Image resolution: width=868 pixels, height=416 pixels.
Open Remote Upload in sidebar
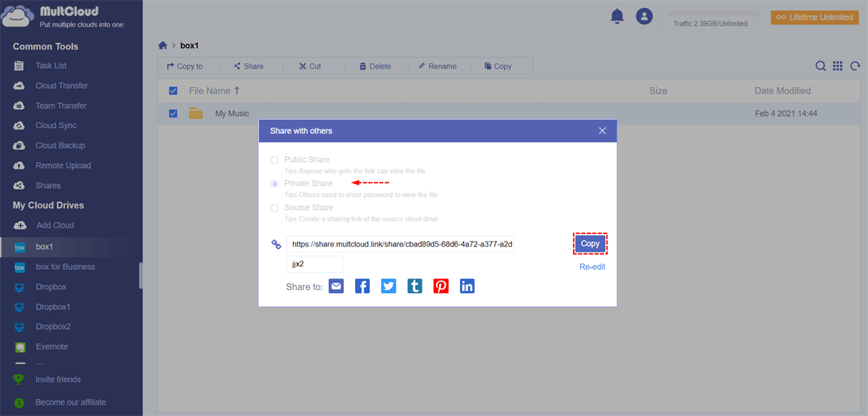(x=63, y=166)
